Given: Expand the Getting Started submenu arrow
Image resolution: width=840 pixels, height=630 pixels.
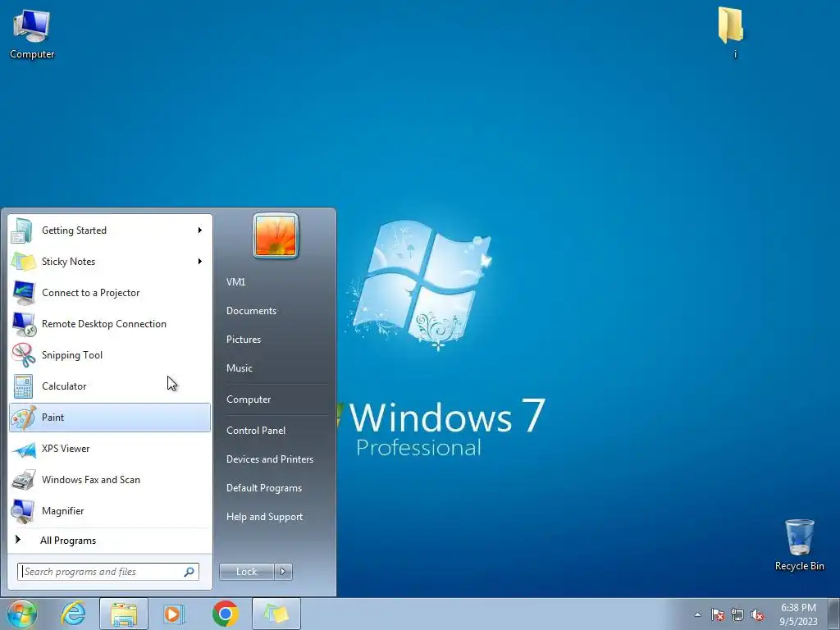Looking at the screenshot, I should pos(200,231).
